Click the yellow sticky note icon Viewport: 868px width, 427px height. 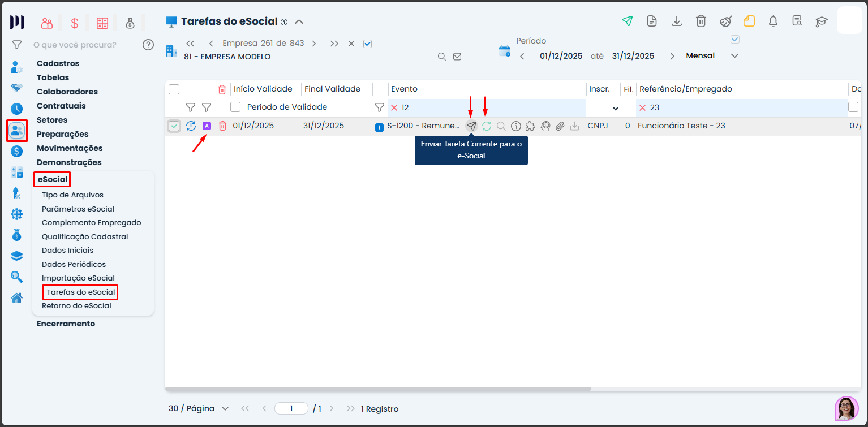pos(749,21)
